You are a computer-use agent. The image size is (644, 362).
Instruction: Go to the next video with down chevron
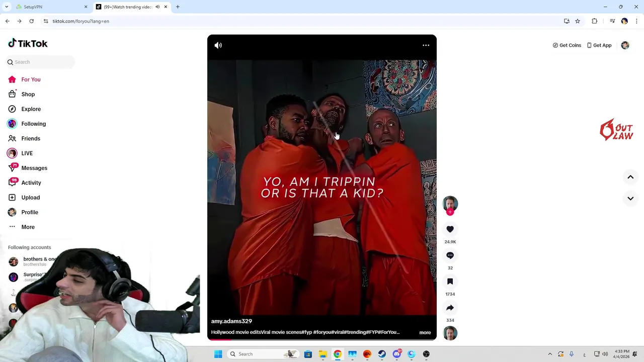click(x=630, y=199)
